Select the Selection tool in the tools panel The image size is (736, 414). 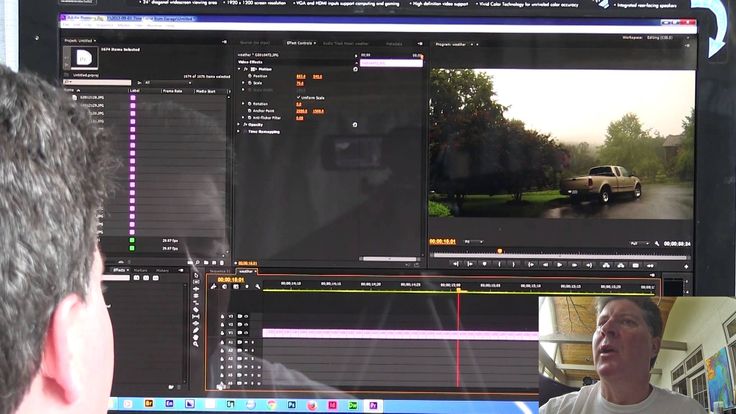196,275
